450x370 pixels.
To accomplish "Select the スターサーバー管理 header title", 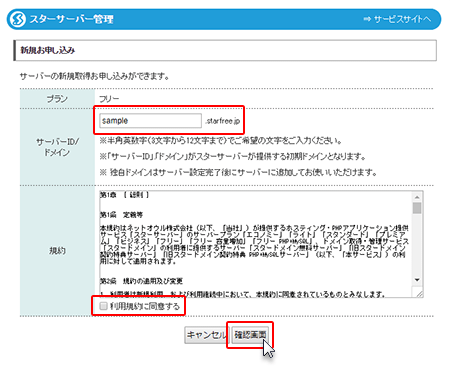I will point(72,19).
